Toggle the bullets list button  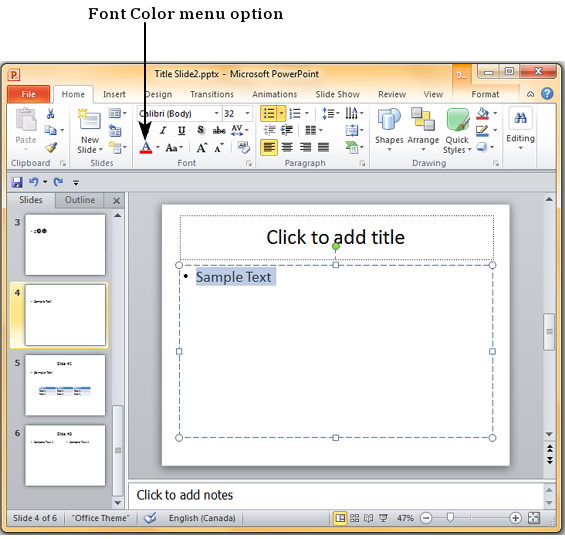(269, 114)
